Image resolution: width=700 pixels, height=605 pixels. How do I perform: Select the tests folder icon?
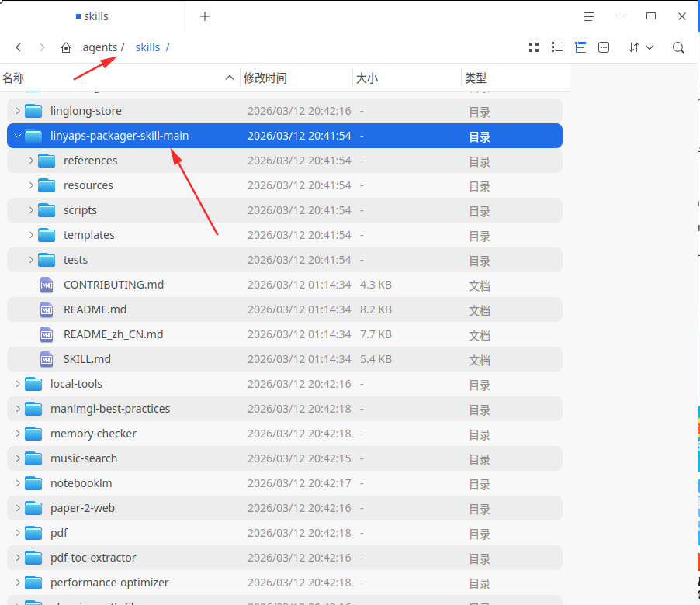coord(47,260)
